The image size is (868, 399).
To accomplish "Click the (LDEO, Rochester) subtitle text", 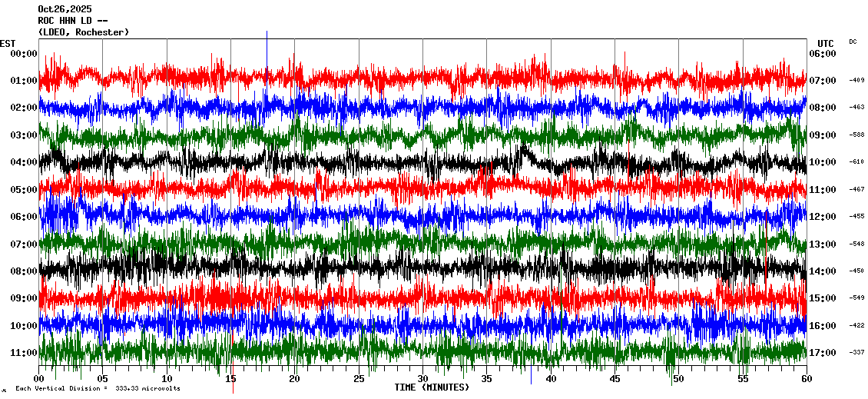I will click(84, 32).
